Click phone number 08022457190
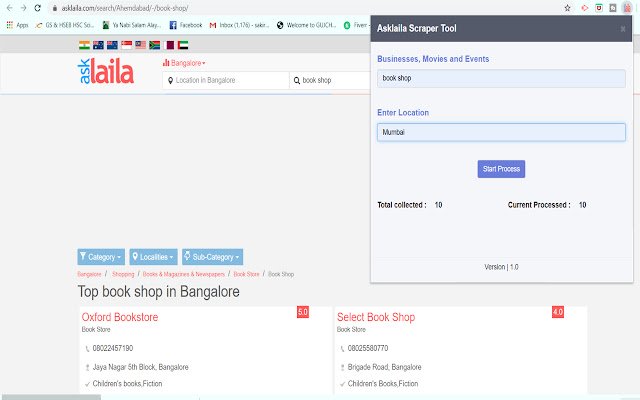The image size is (640, 400). point(113,348)
